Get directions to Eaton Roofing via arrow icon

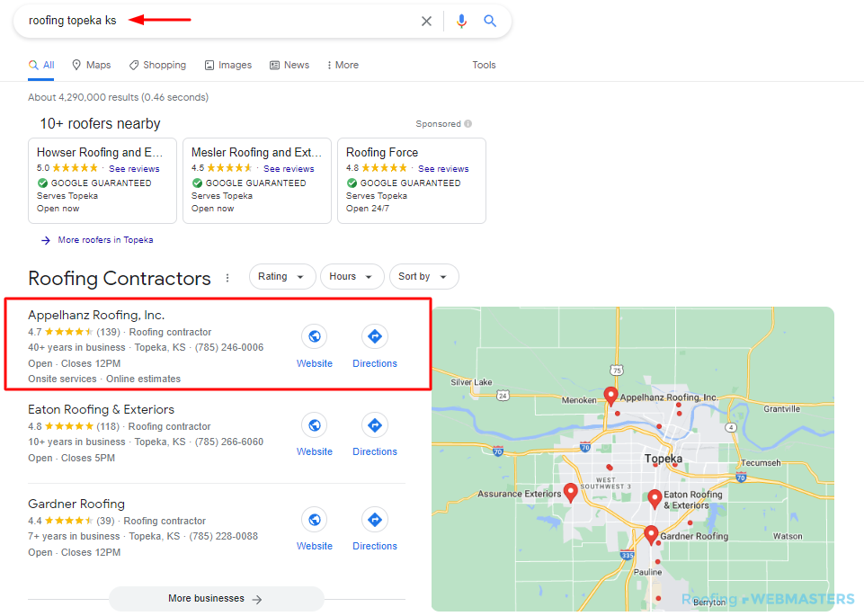coord(375,424)
